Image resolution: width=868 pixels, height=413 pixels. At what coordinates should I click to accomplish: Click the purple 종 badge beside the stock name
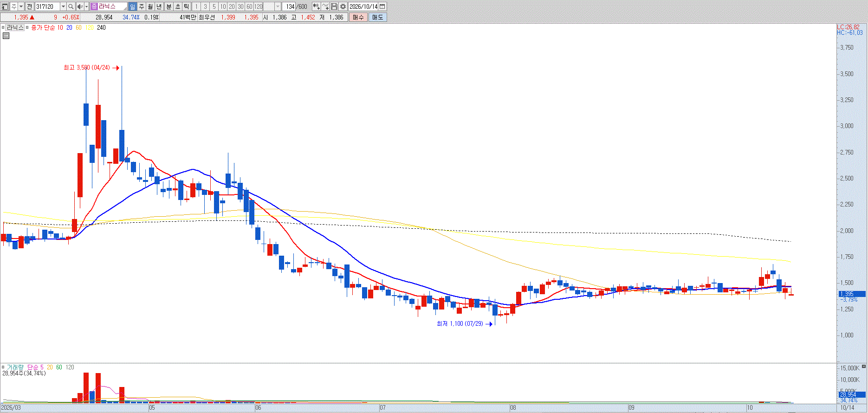(94, 6)
